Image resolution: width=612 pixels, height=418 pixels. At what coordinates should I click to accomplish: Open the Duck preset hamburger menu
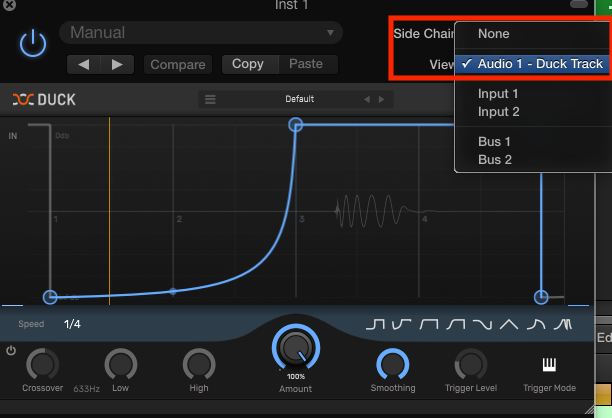pos(210,99)
